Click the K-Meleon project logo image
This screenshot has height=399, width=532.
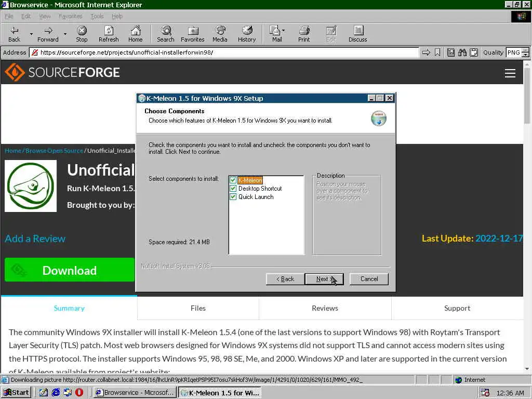click(31, 186)
